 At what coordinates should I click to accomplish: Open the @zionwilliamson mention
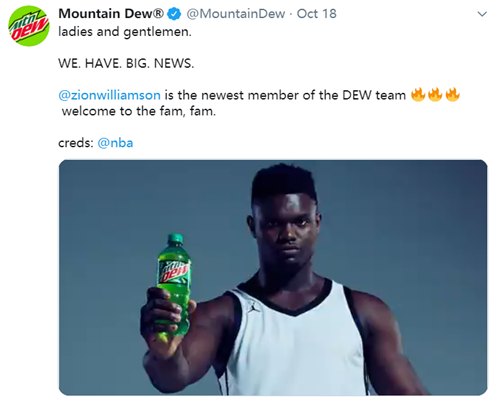coord(109,95)
